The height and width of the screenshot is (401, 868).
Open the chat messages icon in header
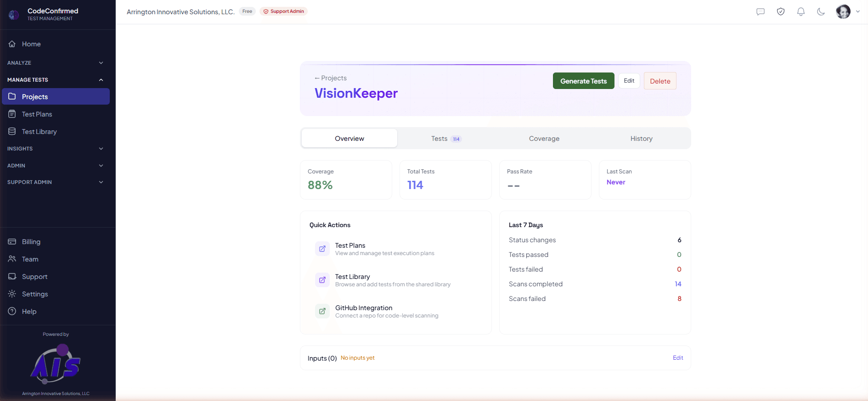coord(761,12)
